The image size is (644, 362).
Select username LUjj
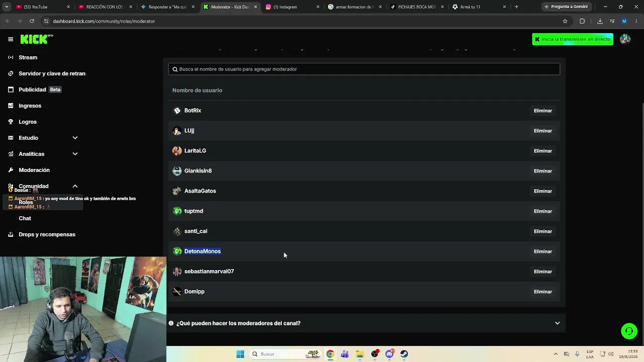[189, 131]
